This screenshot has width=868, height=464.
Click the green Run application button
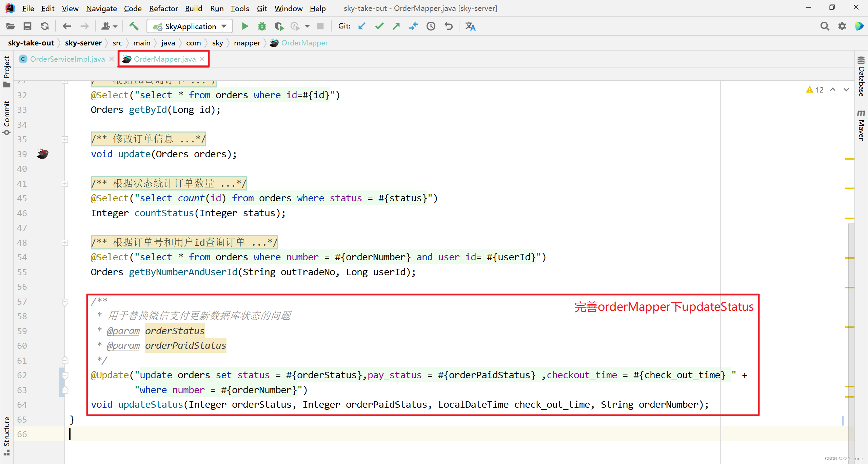[x=245, y=26]
